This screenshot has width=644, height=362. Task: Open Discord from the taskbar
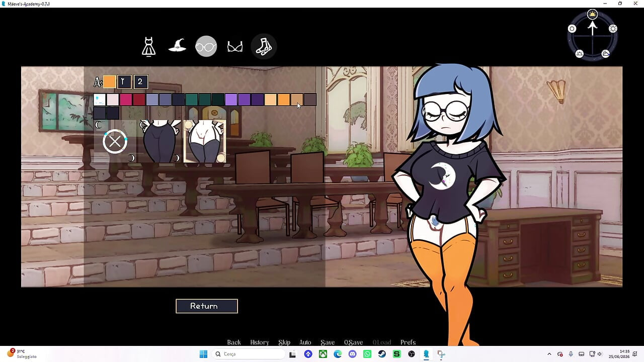[352, 354]
